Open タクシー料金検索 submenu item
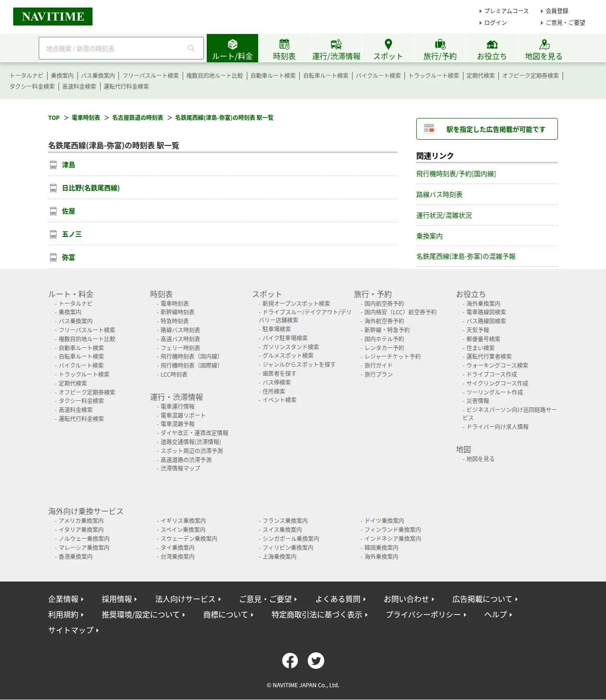The image size is (606, 700). pos(32,86)
